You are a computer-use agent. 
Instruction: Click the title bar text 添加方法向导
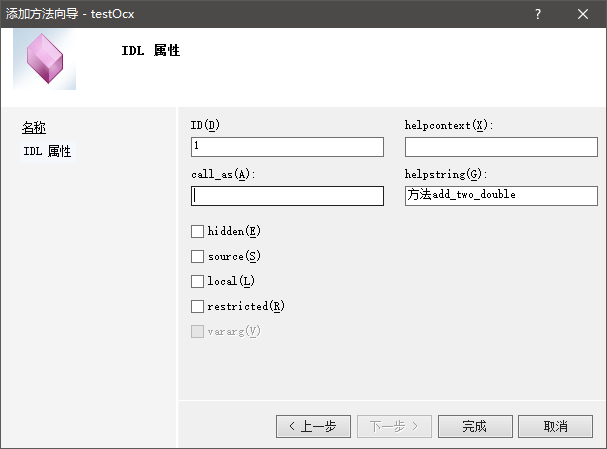62,14
